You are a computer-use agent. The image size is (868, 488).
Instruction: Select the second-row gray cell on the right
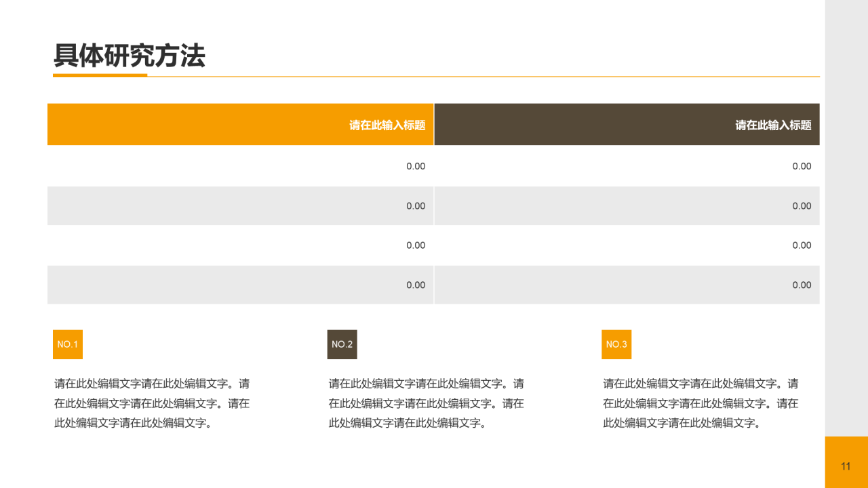(x=627, y=205)
